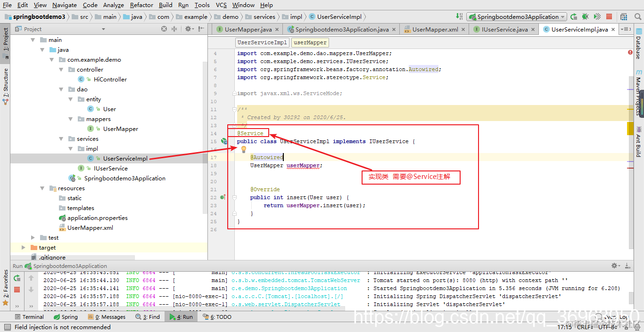
Task: Open the Navigate menu
Action: point(65,5)
